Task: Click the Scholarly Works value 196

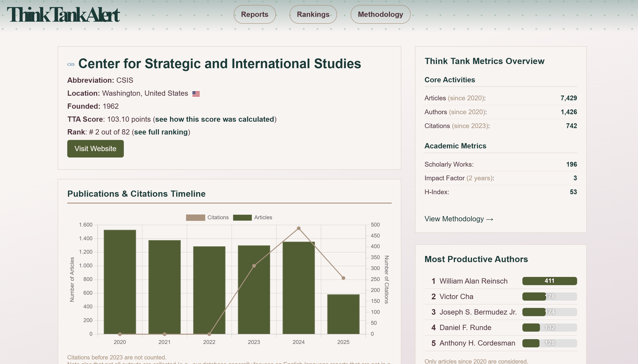Action: [x=571, y=164]
